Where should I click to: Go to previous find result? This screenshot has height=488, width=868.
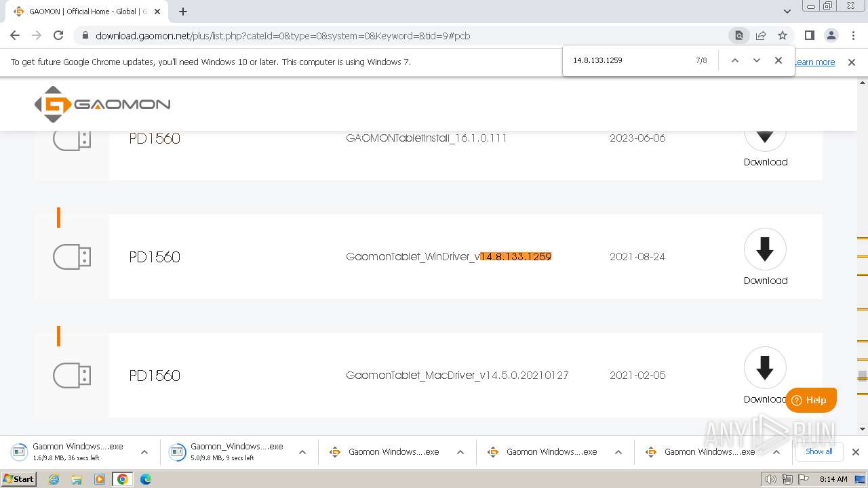tap(734, 60)
